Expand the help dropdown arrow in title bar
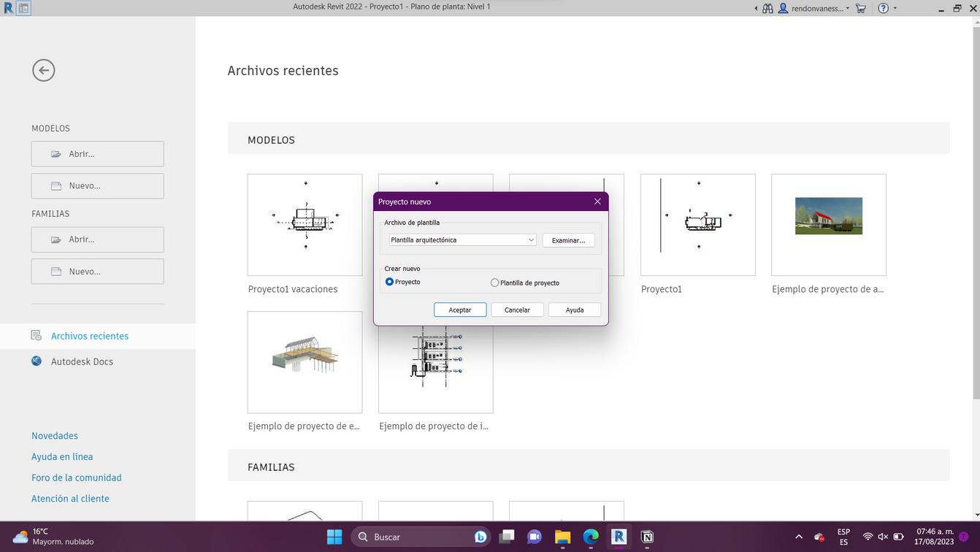This screenshot has height=552, width=980. 895,9
